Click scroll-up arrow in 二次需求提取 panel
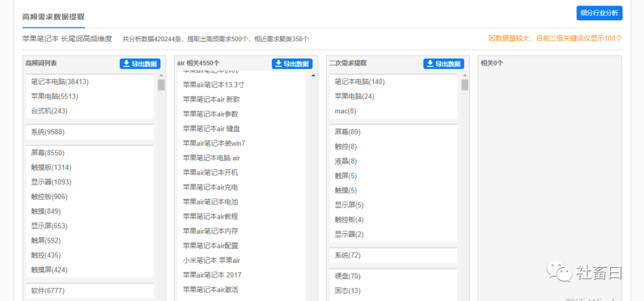The height and width of the screenshot is (301, 644). pos(465,76)
